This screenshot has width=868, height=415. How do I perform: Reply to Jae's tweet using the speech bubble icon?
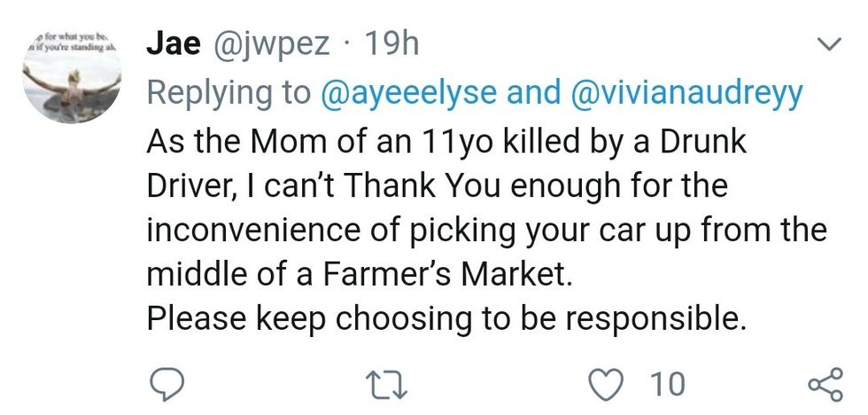[x=165, y=382]
